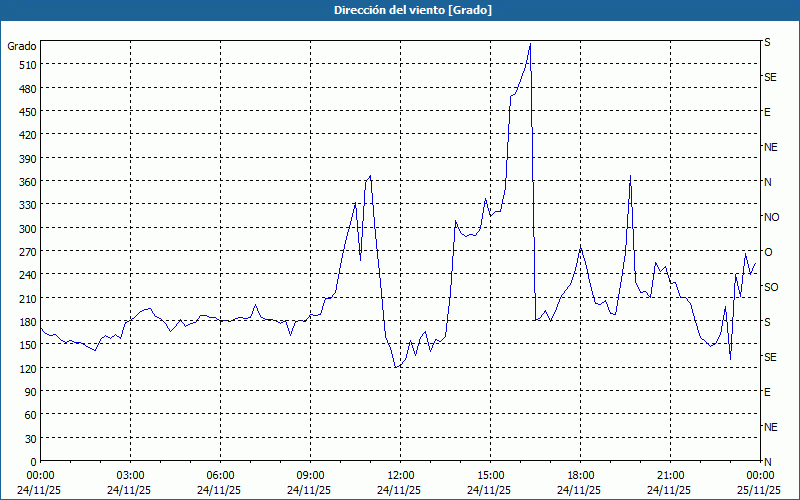Select the 420 degree axis label
Viewport: 800px width, 500px height.
tap(28, 135)
